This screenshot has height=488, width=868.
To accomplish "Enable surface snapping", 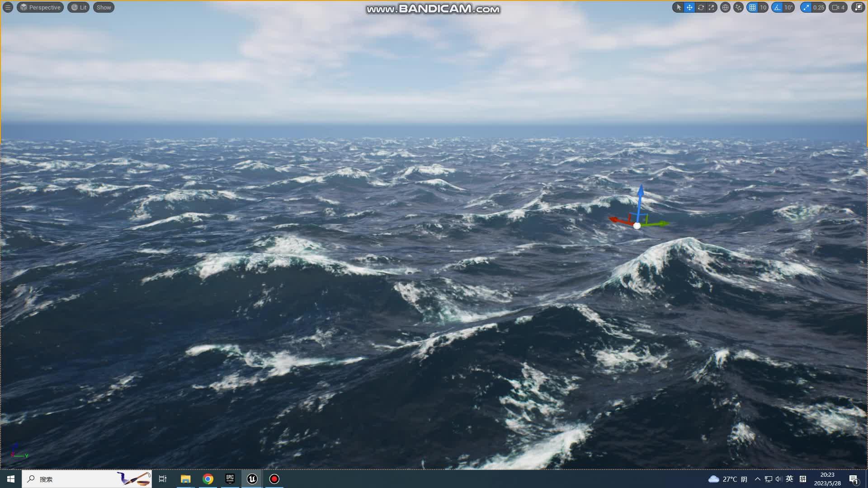I will pos(738,7).
